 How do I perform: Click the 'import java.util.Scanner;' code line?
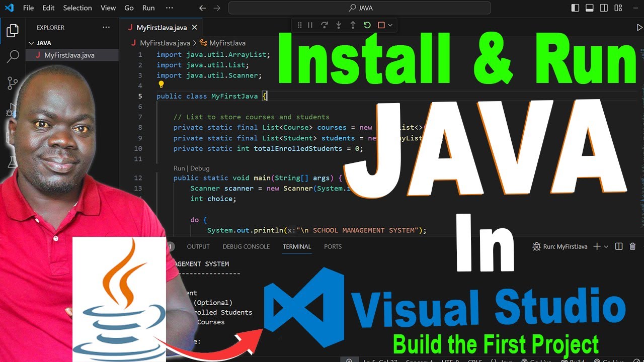[x=209, y=75]
